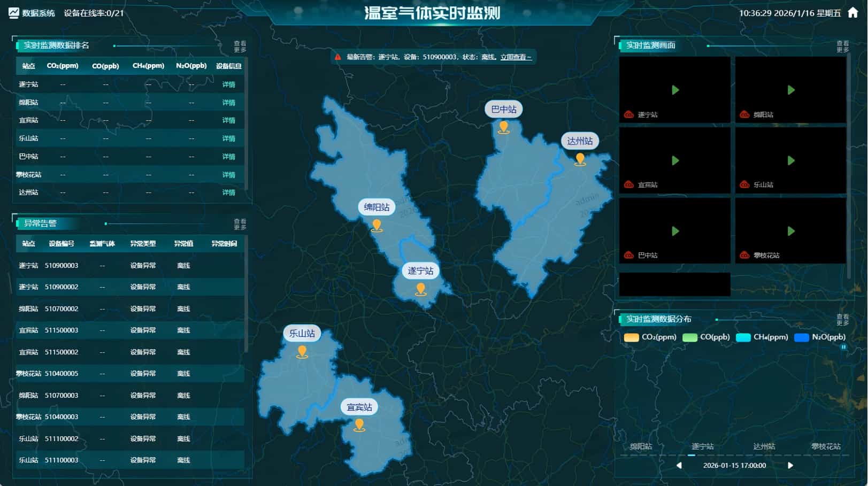This screenshot has height=486, width=868.
Task: Select the 巴中站 map marker
Action: pyautogui.click(x=502, y=126)
